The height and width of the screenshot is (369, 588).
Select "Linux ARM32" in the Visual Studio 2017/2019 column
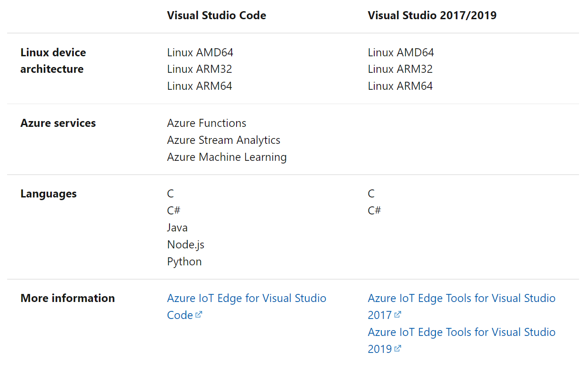[x=400, y=69]
